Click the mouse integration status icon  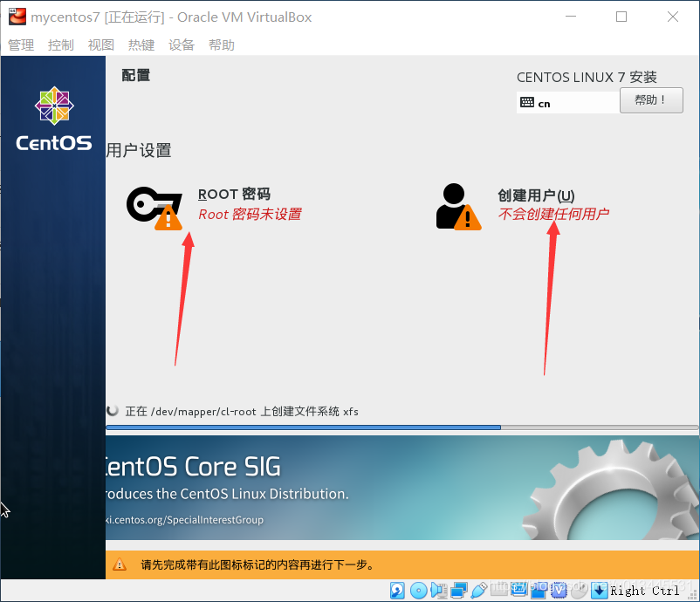click(x=579, y=591)
